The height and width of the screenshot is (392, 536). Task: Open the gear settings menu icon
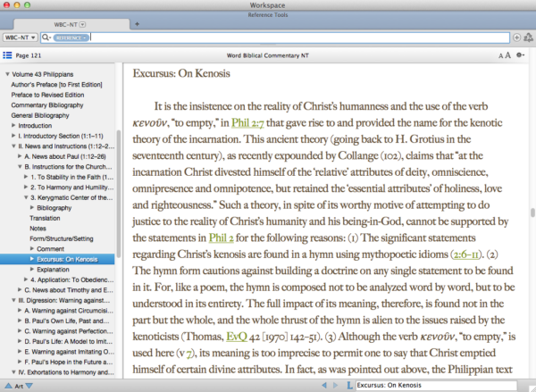click(520, 55)
